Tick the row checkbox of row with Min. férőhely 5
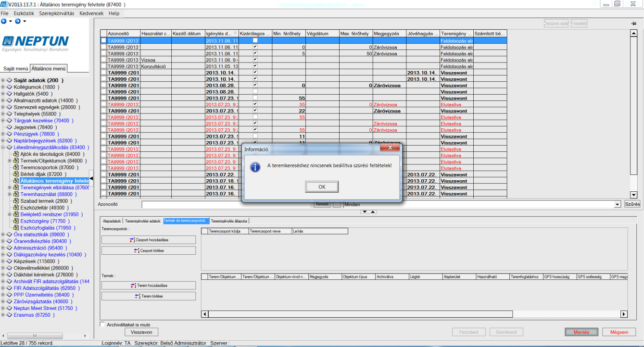 pyautogui.click(x=103, y=53)
